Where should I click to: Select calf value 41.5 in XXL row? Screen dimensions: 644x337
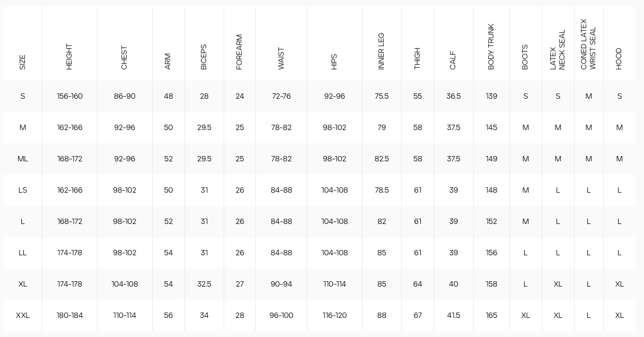453,315
